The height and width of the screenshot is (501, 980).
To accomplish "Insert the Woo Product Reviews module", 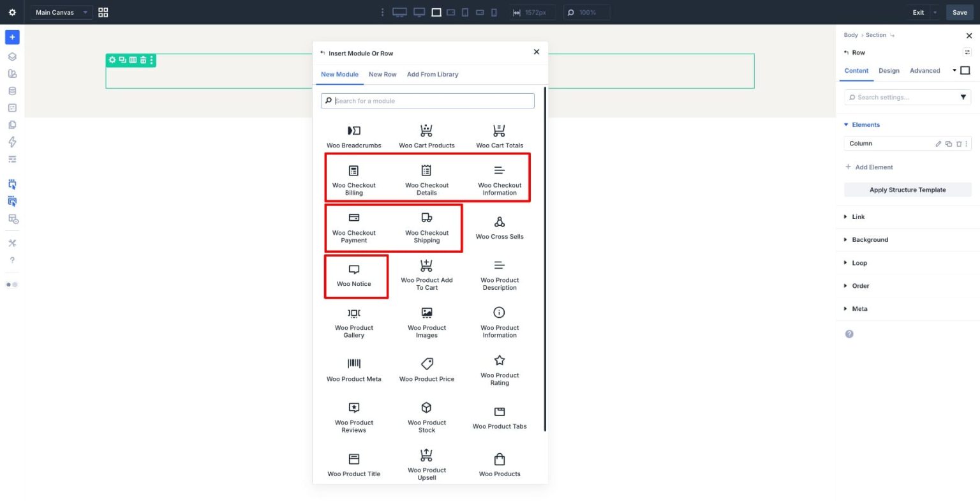I will pos(354,418).
